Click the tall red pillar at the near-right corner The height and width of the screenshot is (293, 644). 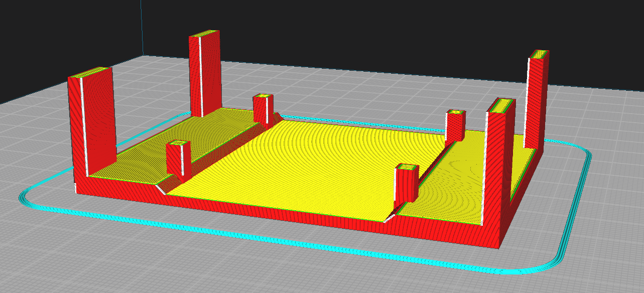[x=499, y=161]
